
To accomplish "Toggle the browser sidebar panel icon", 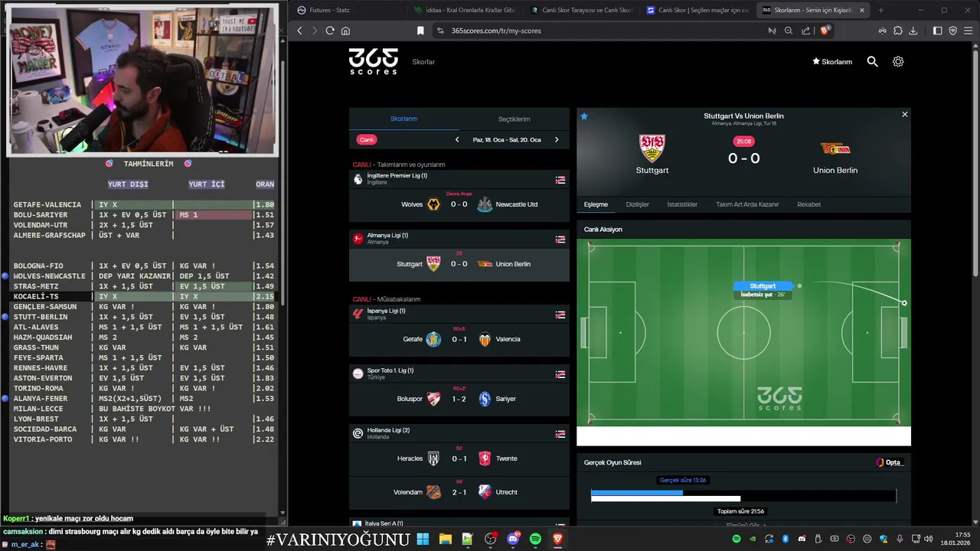I will coord(938,31).
